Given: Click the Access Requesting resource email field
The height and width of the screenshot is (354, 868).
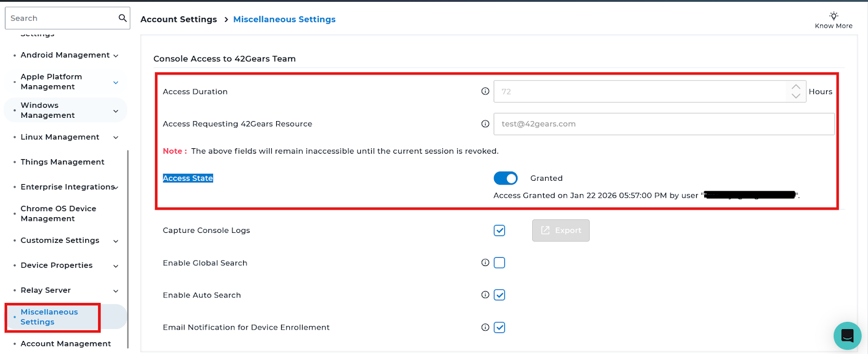Looking at the screenshot, I should tap(663, 124).
